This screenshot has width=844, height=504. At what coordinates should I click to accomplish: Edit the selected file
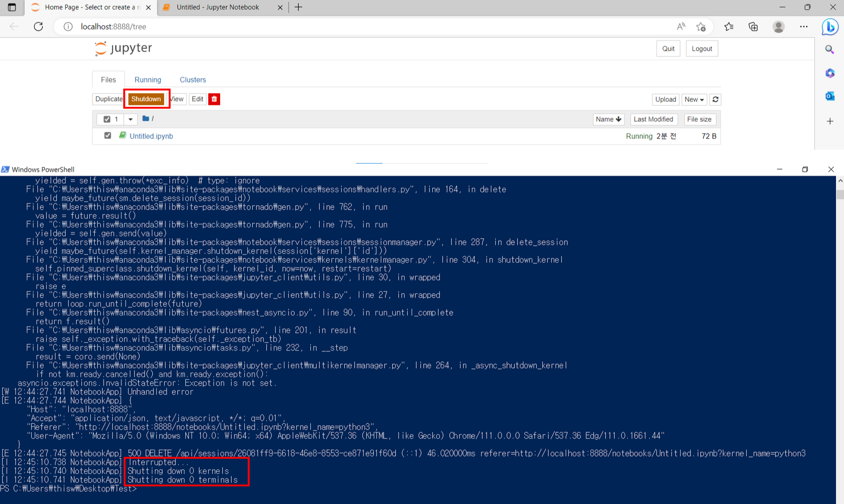pos(197,99)
